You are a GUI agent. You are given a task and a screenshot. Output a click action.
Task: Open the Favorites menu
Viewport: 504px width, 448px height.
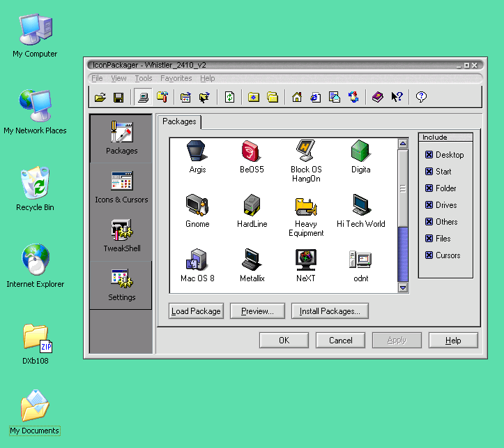pyautogui.click(x=176, y=78)
